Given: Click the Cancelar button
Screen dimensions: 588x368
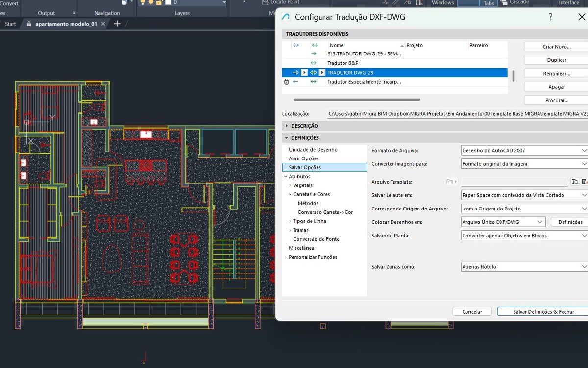Looking at the screenshot, I should [472, 312].
